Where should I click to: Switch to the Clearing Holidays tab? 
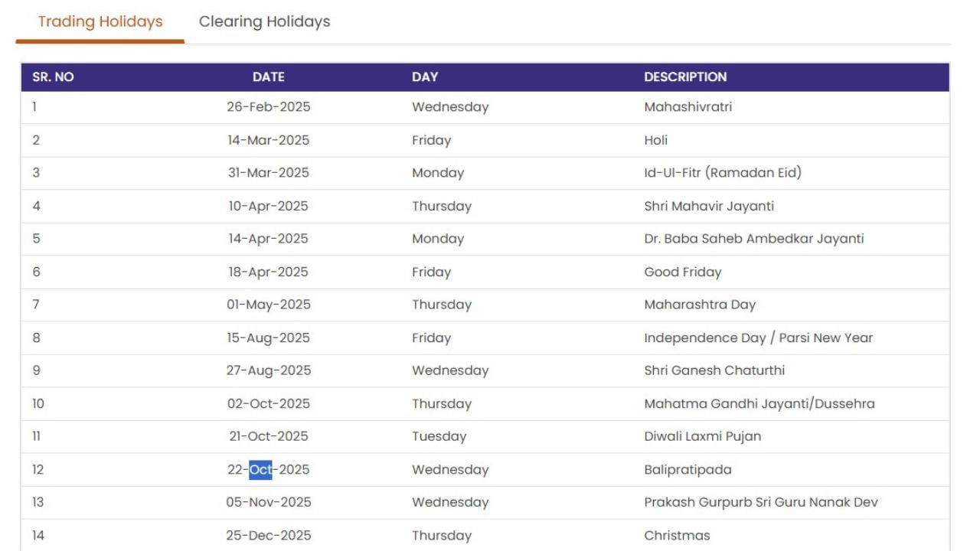264,21
